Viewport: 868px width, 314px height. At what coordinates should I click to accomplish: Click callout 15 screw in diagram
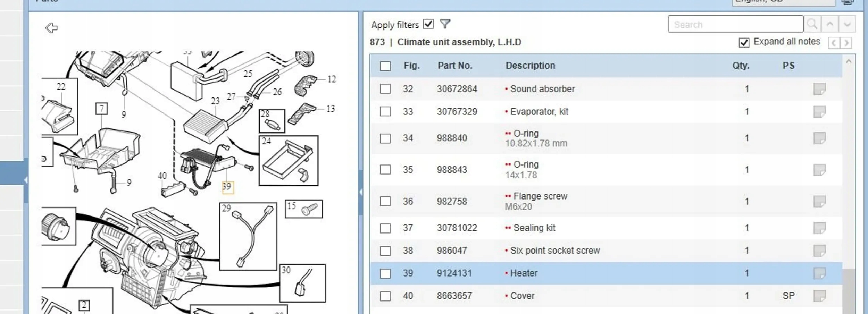point(304,209)
